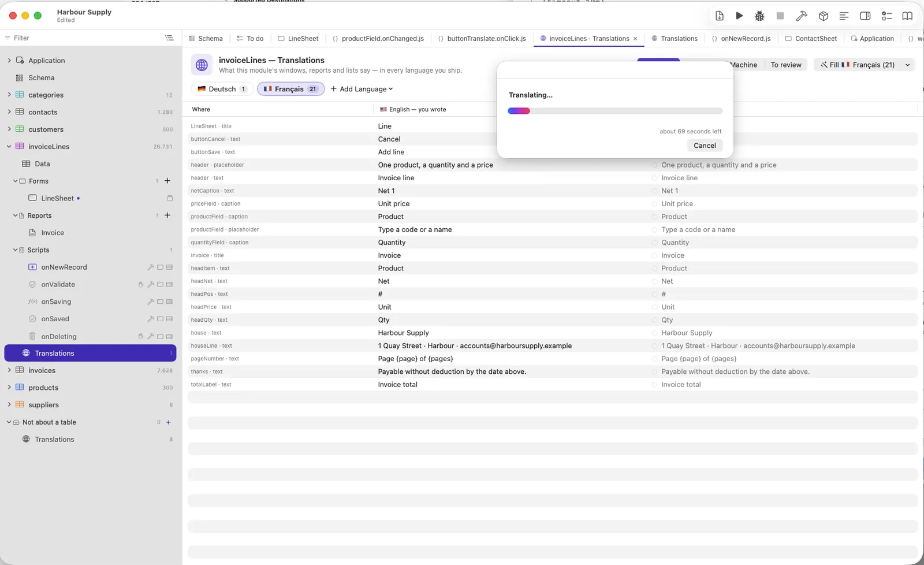
Task: Toggle status circle beside French 'Quantity'
Action: pyautogui.click(x=655, y=243)
